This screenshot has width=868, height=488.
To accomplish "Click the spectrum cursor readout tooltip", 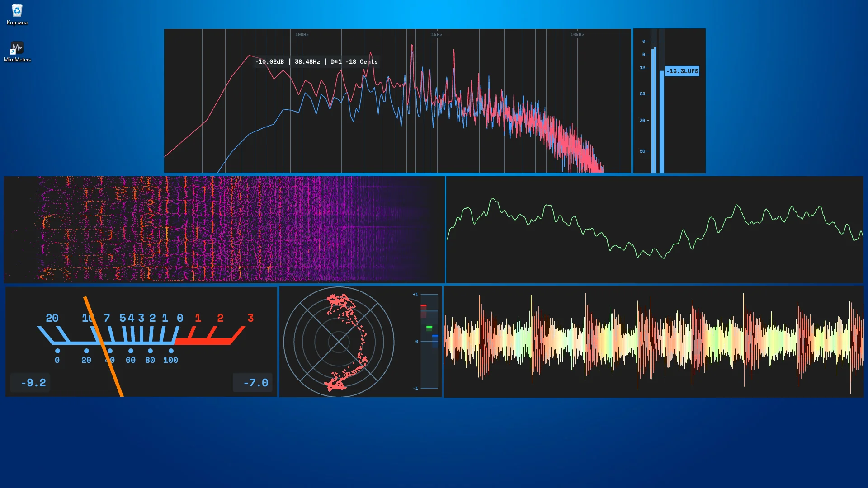I will click(316, 62).
